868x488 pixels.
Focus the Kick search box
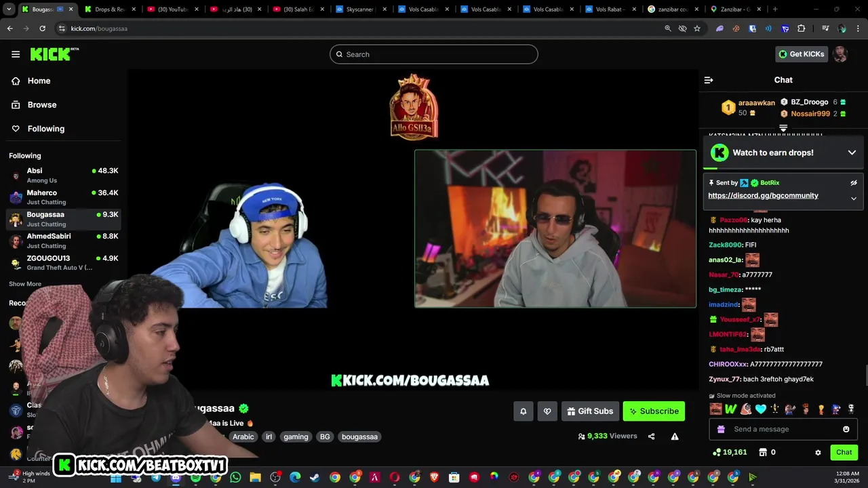[x=434, y=54]
